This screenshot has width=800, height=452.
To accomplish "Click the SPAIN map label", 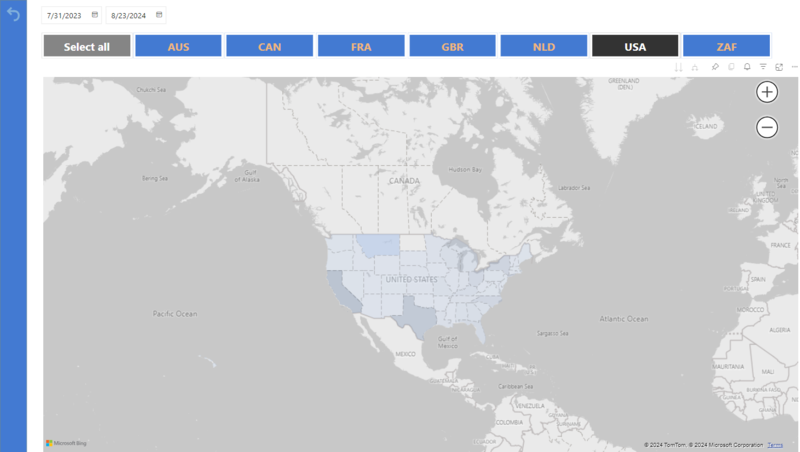I will (758, 280).
